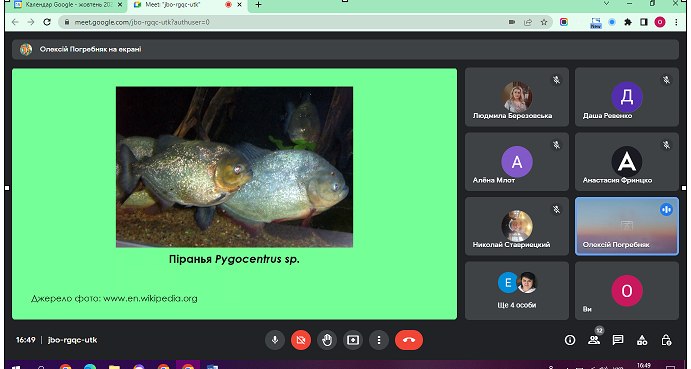Image resolution: width=691 pixels, height=369 pixels.
Task: Open the Activities shapes icon
Action: pyautogui.click(x=642, y=340)
